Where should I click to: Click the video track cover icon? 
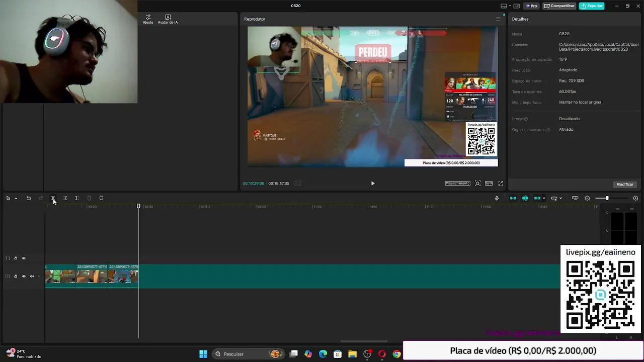(8, 277)
